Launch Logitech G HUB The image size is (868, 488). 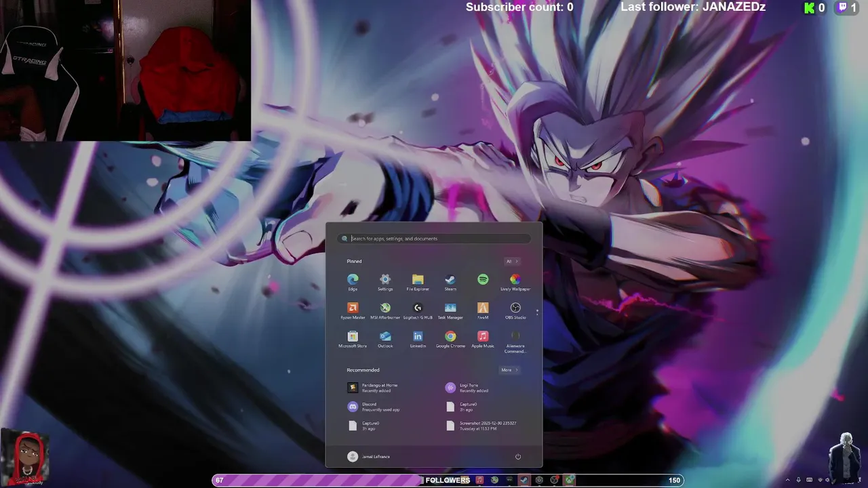418,310
